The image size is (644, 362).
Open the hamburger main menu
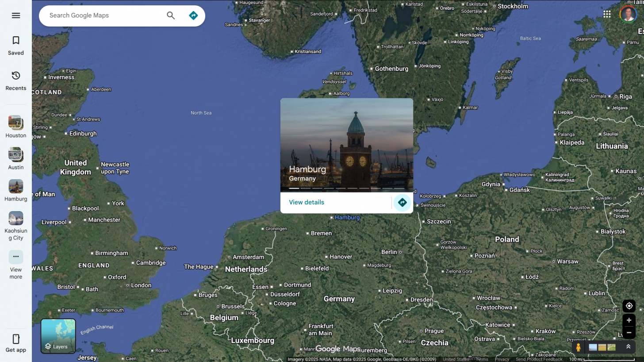pos(16,15)
